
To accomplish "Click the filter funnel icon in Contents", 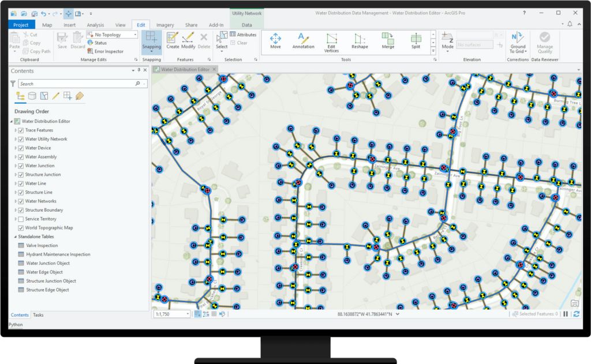I will [13, 84].
